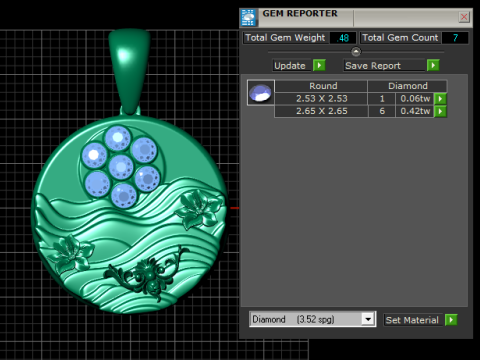480x360 pixels.
Task: Select the 2.53 X 2.53 size cell
Action: point(321,99)
